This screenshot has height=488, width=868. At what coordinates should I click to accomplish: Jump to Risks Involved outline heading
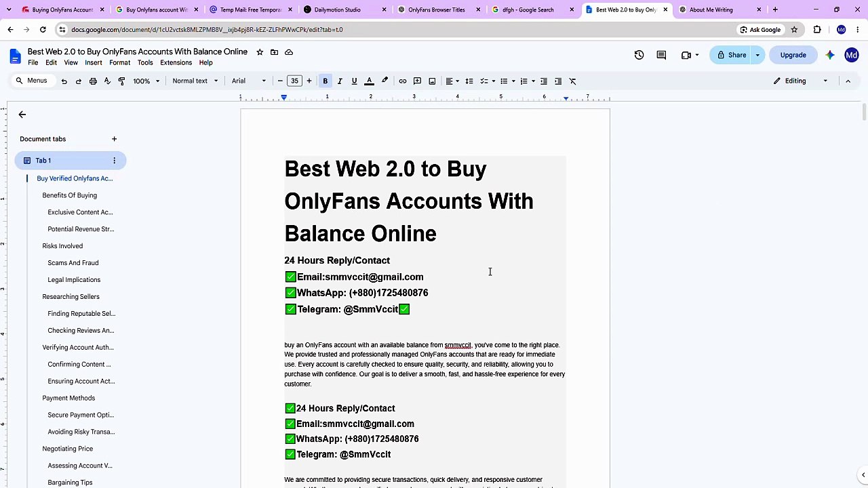click(x=62, y=246)
